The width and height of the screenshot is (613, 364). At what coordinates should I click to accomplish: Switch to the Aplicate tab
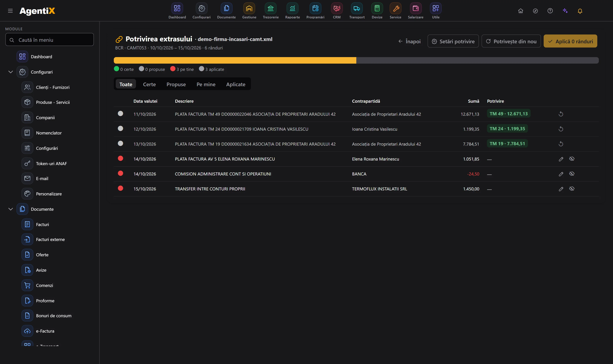tap(235, 84)
